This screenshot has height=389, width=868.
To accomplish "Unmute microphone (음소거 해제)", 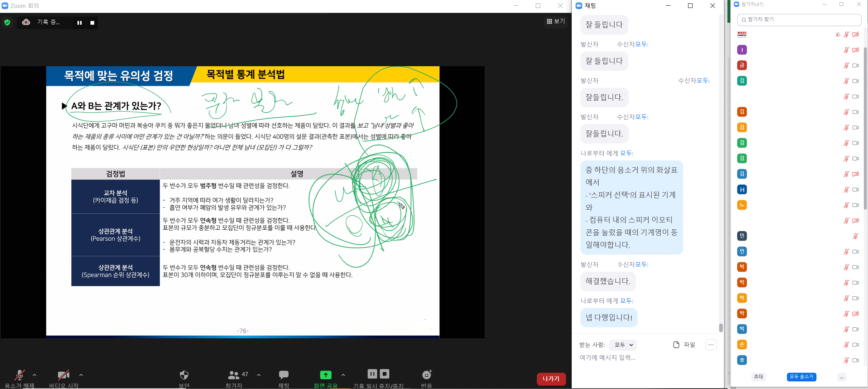I will pos(19,375).
